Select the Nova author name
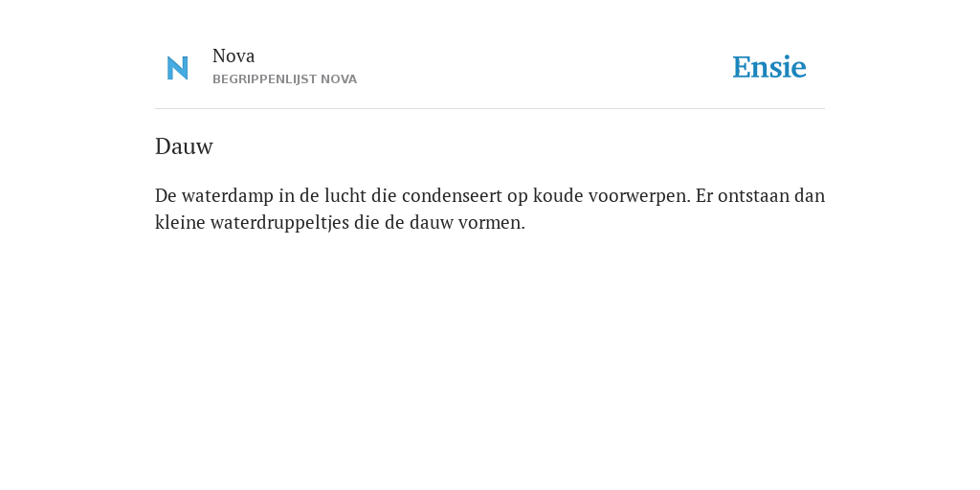This screenshot has width=980, height=490. click(x=234, y=56)
